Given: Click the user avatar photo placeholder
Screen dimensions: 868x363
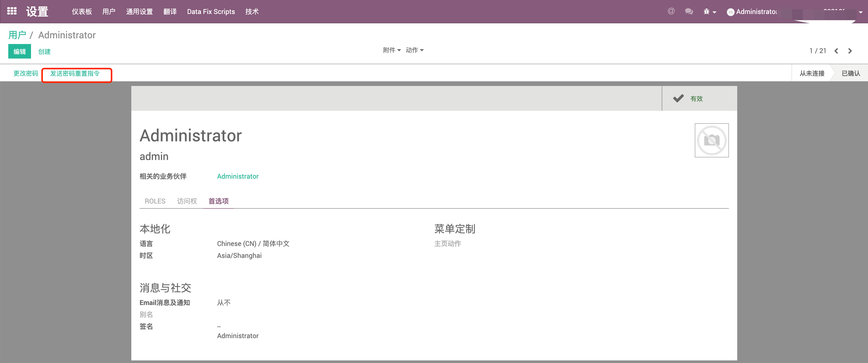Looking at the screenshot, I should (x=711, y=140).
